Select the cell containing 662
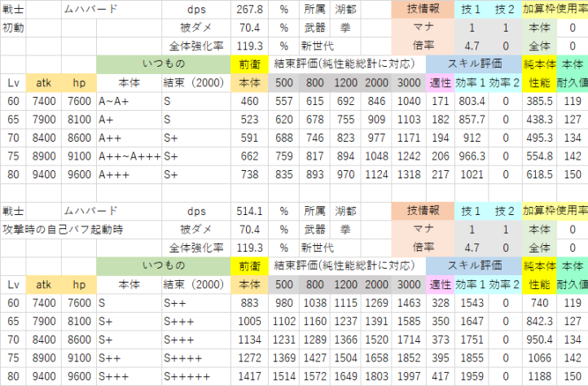588x386 pixels. click(x=249, y=156)
